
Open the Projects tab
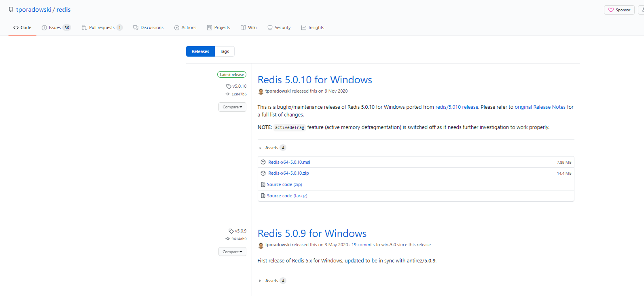pyautogui.click(x=218, y=27)
